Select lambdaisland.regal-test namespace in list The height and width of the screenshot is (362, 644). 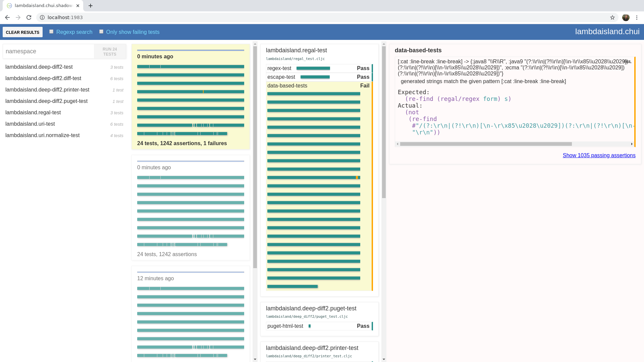[x=33, y=113]
